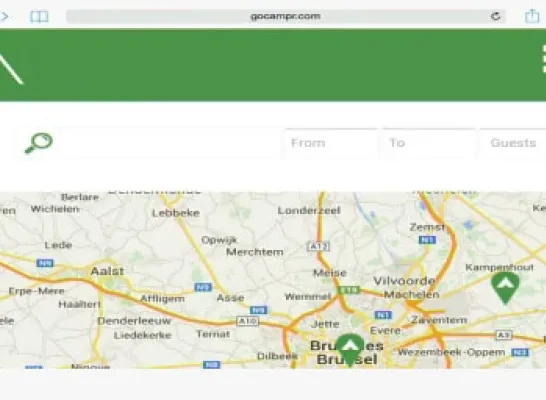Reload the page with the refresh icon
Image resolution: width=546 pixels, height=400 pixels.
[496, 16]
